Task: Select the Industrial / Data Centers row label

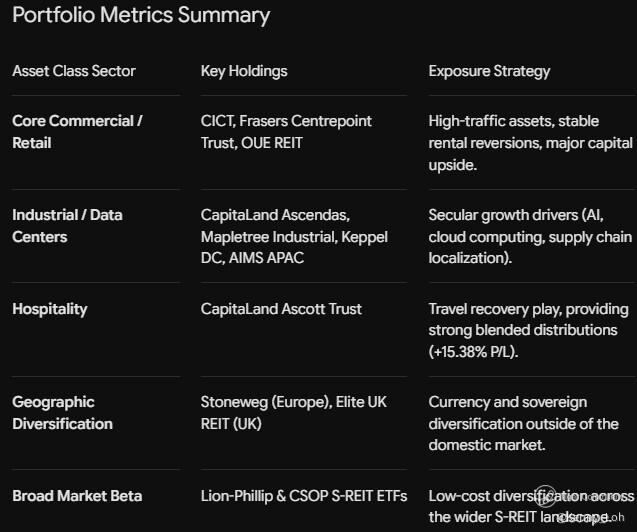Action: 67,226
